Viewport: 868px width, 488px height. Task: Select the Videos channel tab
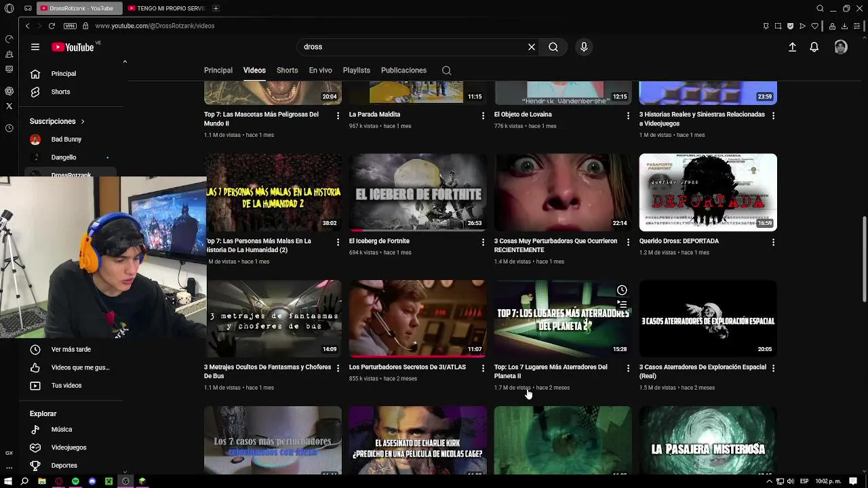[254, 70]
